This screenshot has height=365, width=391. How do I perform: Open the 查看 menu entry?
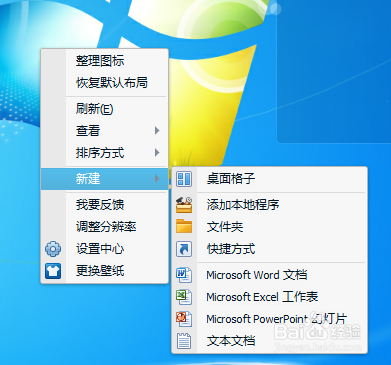coord(104,131)
